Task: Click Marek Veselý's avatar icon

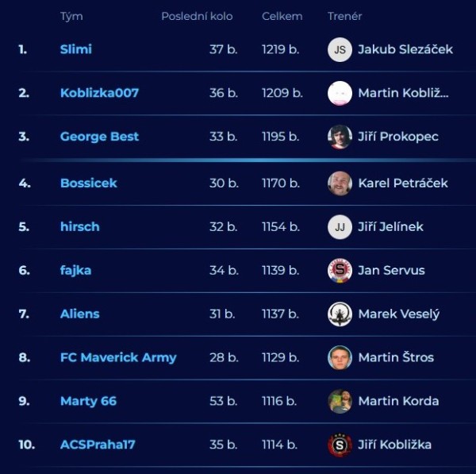Action: tap(340, 314)
